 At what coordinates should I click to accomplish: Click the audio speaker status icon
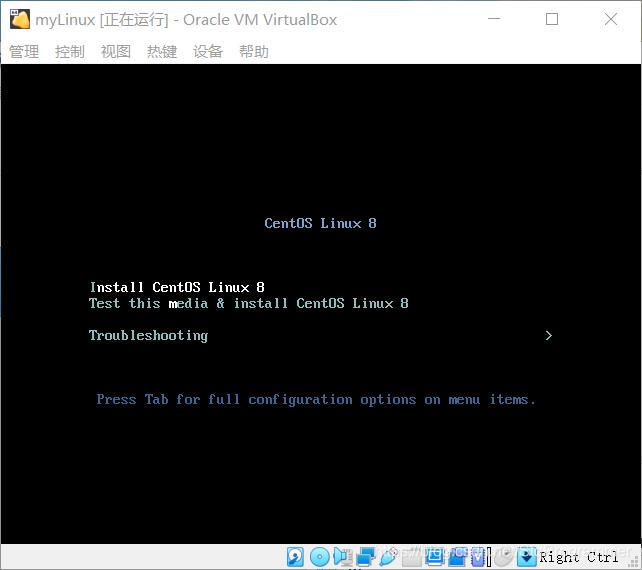coord(343,557)
